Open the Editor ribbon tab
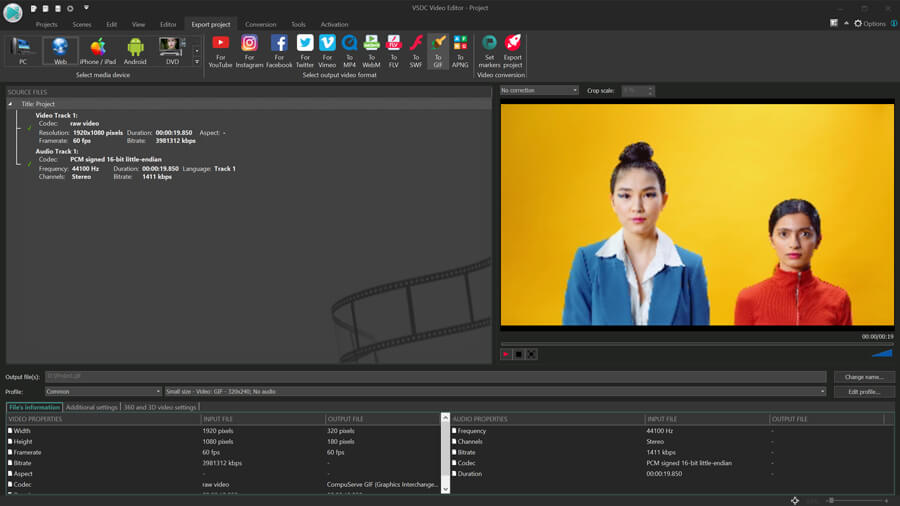900x506 pixels. [168, 25]
